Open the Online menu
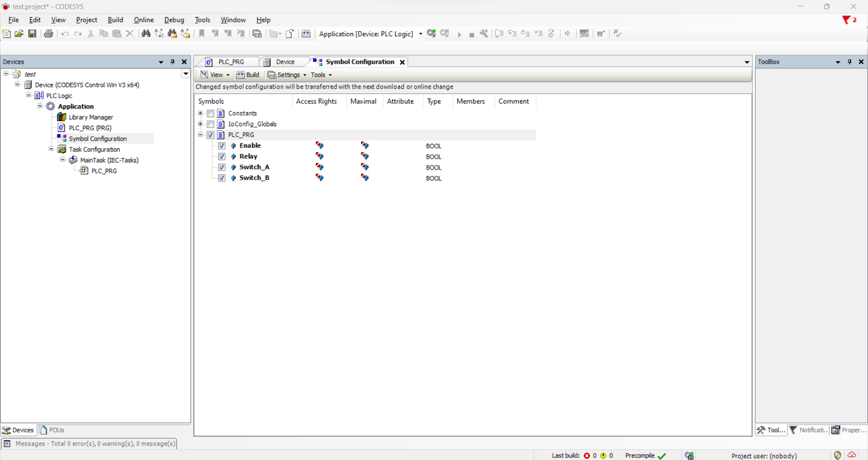This screenshot has width=868, height=460. [143, 20]
